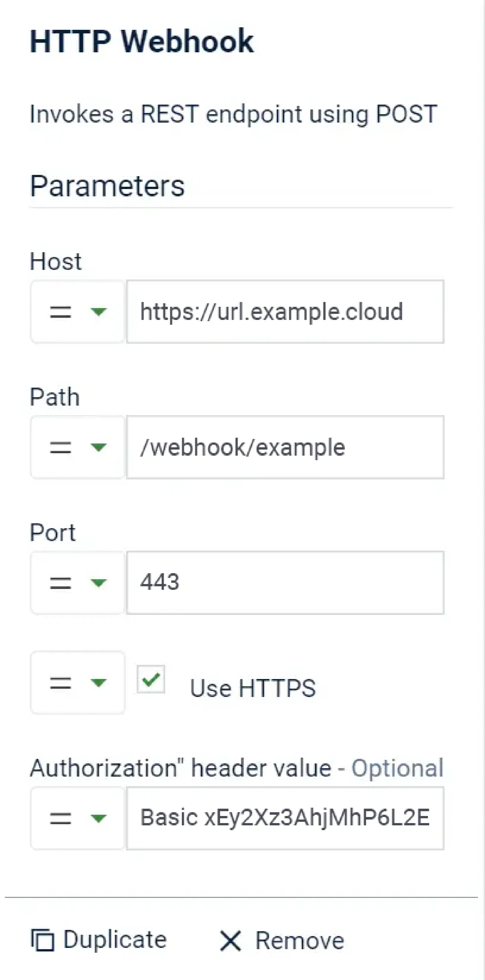Focus the Host URL input field
The width and height of the screenshot is (485, 980).
tap(285, 312)
